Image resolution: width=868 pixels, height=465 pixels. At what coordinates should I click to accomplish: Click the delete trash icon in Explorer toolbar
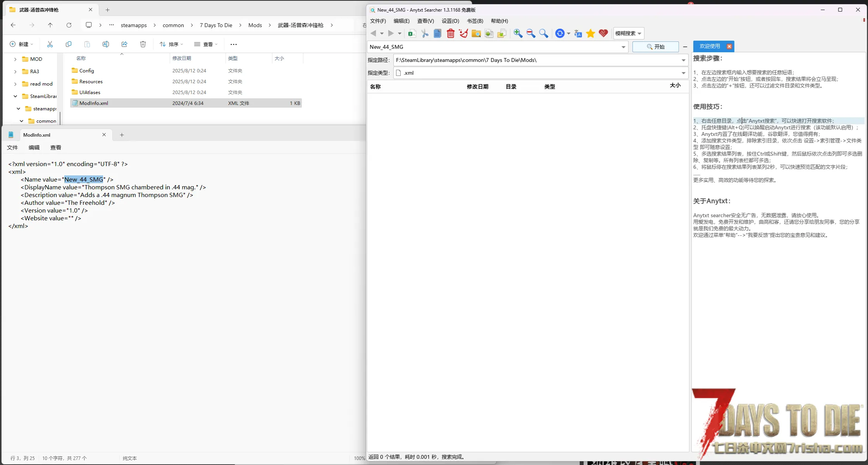(143, 44)
